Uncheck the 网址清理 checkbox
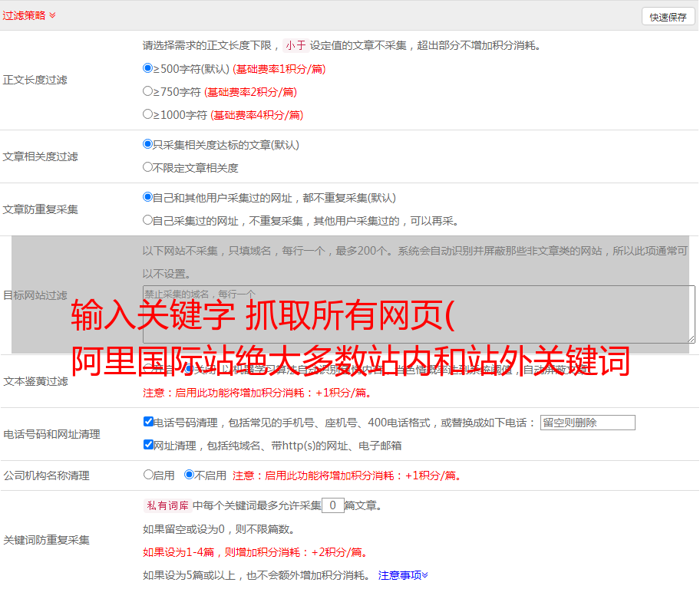 148,445
